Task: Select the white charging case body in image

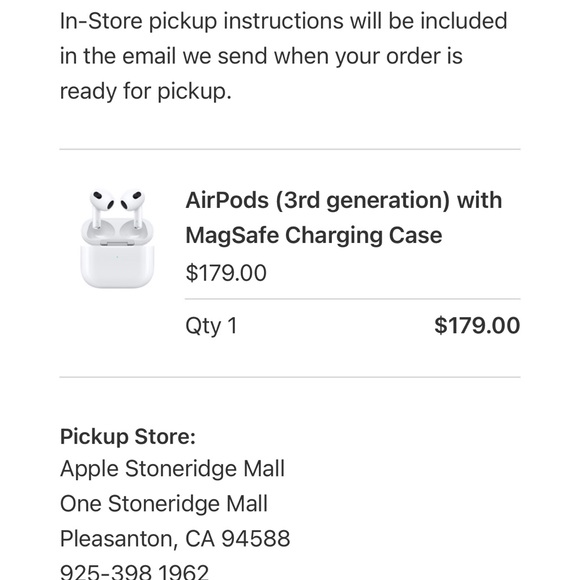Action: pos(117,265)
